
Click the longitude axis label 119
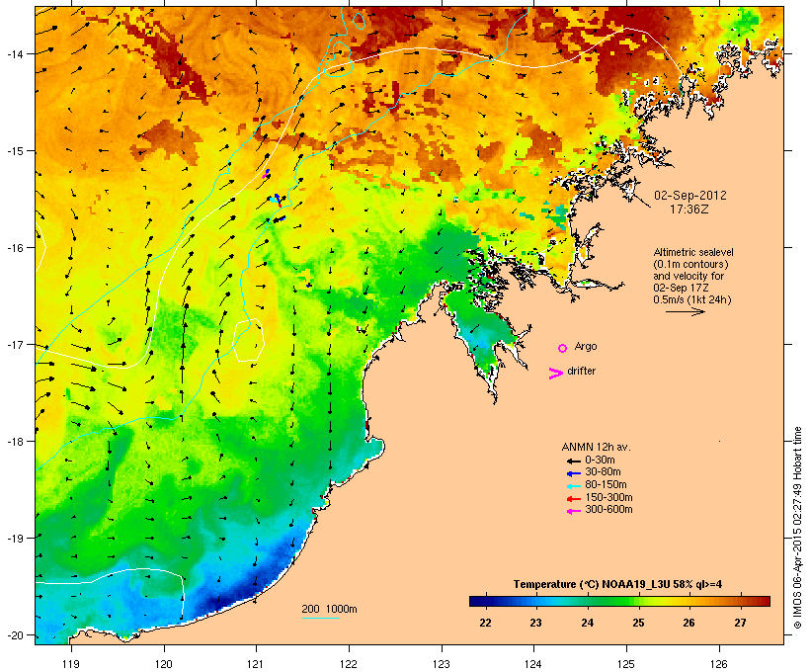pyautogui.click(x=71, y=664)
